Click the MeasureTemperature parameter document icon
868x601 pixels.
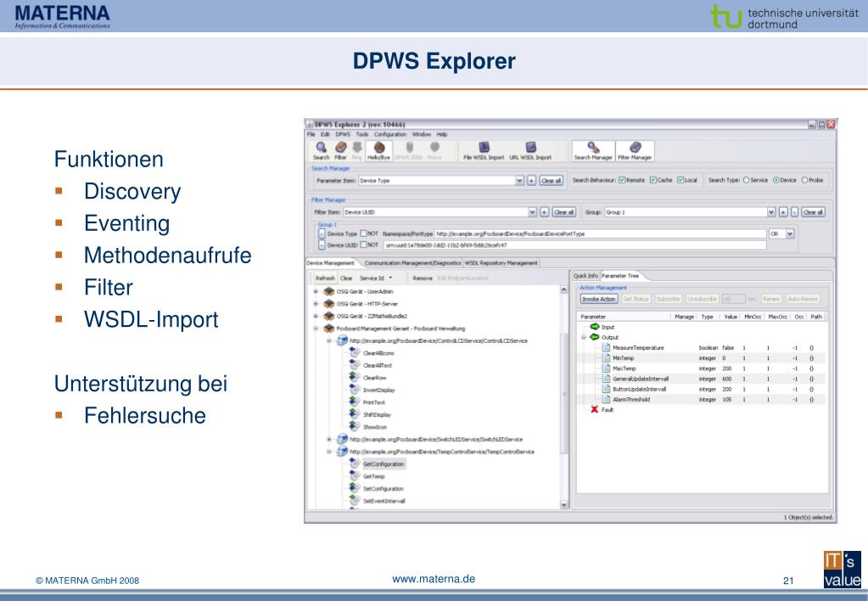606,347
